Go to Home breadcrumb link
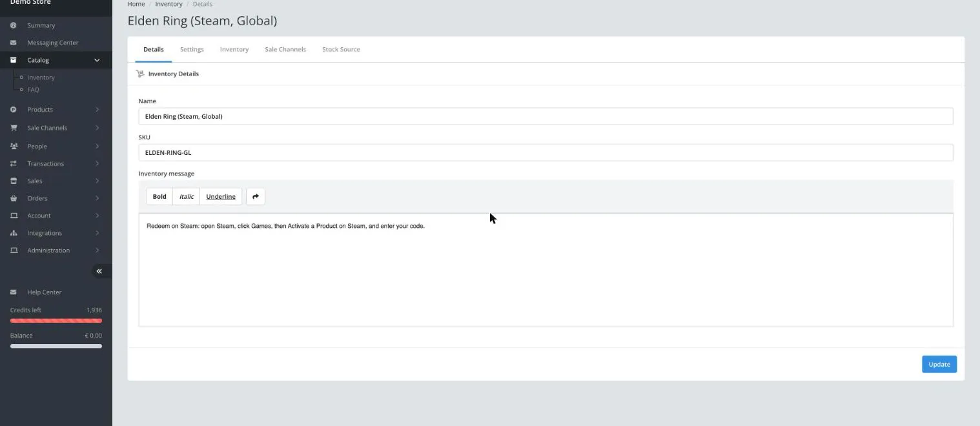980x426 pixels. [136, 4]
